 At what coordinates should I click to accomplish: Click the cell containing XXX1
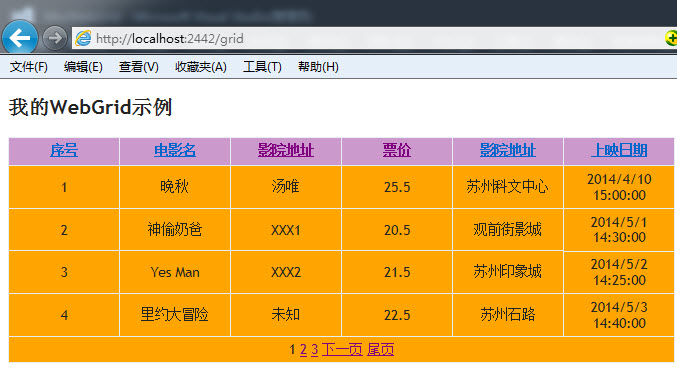tap(286, 230)
